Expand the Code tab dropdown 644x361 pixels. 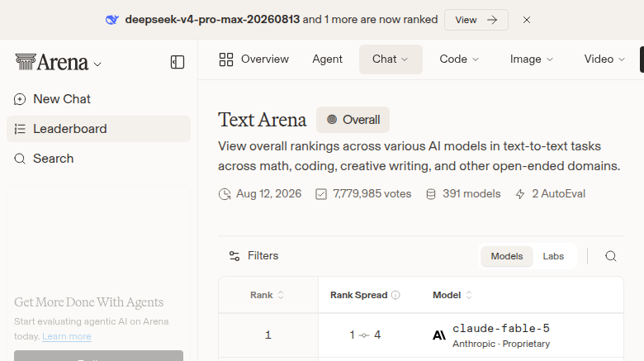click(459, 59)
